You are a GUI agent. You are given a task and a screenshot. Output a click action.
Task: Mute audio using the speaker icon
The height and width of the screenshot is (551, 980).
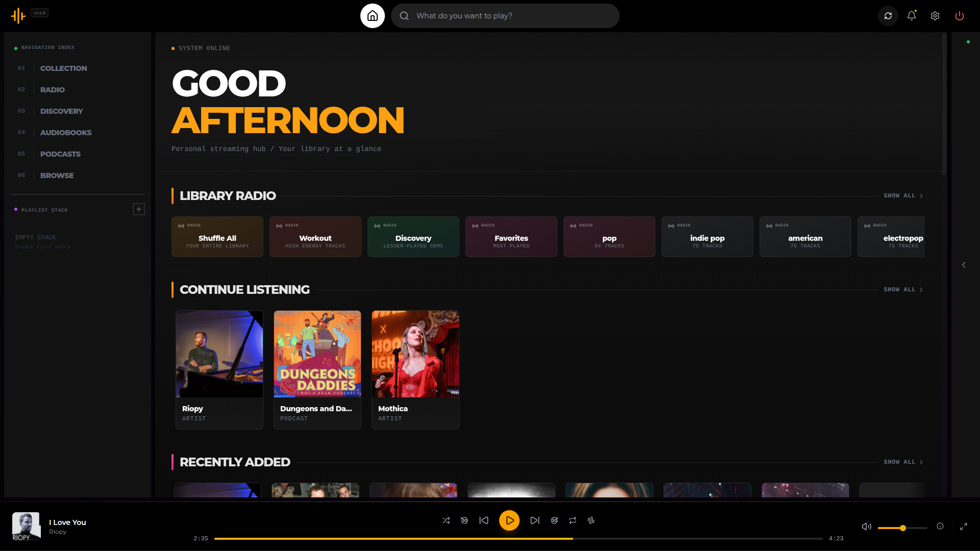point(866,527)
